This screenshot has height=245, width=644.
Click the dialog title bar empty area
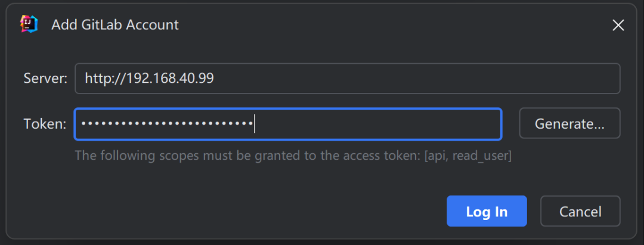[x=388, y=25]
